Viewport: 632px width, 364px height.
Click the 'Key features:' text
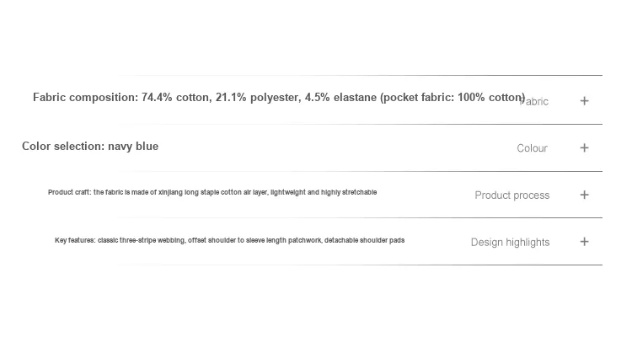tap(75, 241)
